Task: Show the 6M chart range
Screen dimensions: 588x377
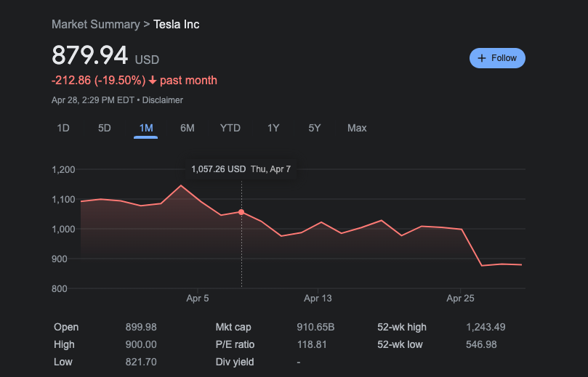Action: click(188, 128)
